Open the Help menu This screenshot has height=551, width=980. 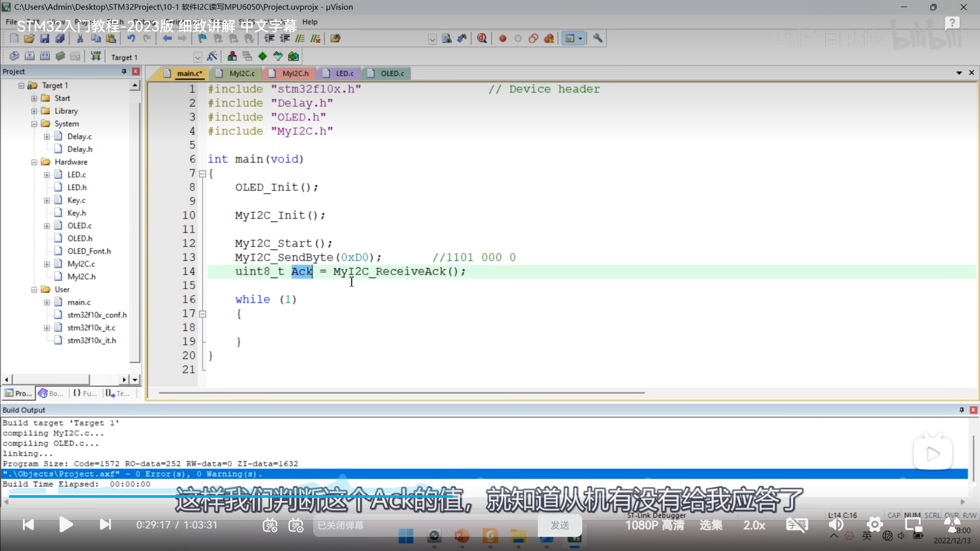coord(309,22)
